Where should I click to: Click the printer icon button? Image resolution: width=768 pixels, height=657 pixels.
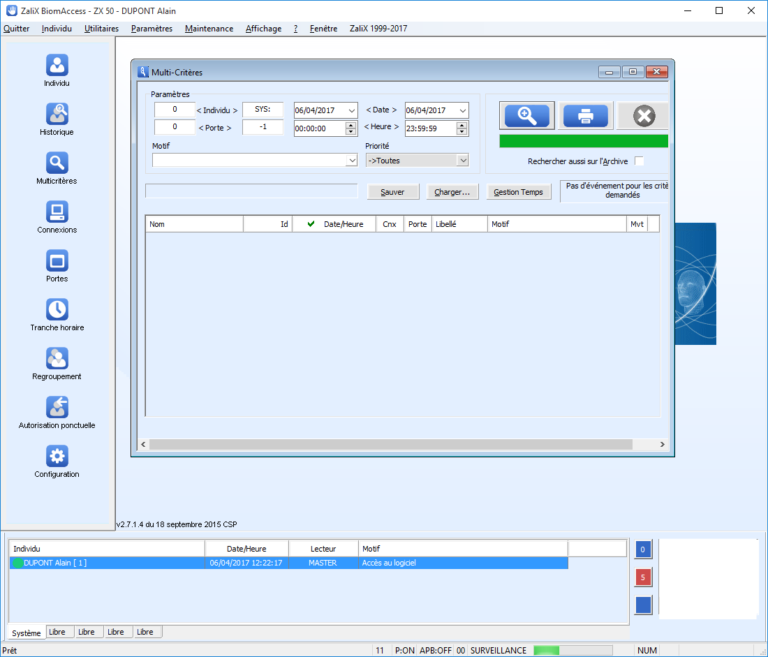(585, 116)
